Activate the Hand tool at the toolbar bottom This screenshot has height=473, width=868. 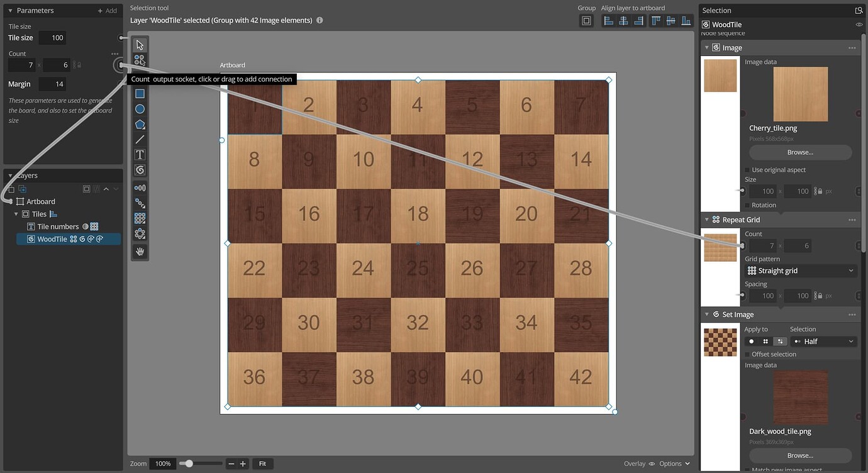[139, 252]
